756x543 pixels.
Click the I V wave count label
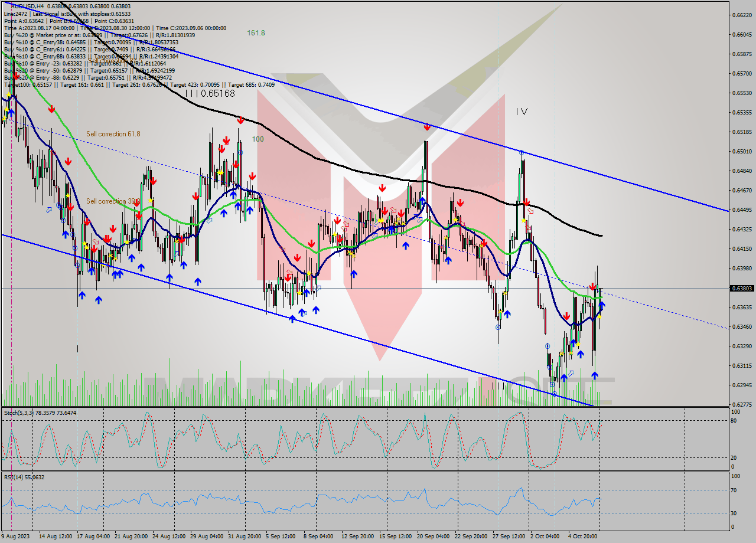[x=522, y=110]
